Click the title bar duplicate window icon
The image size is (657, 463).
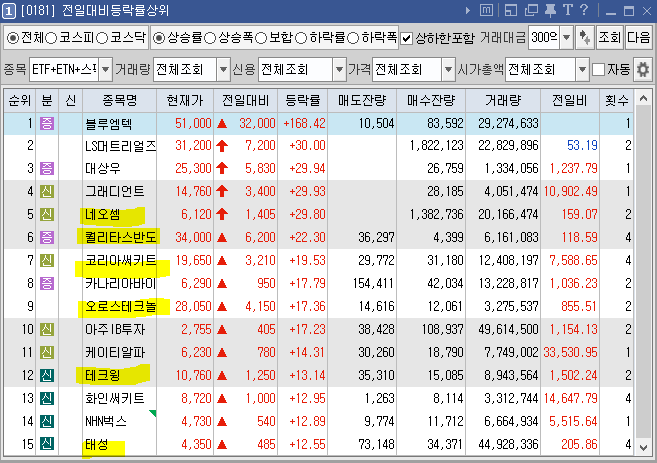click(531, 10)
